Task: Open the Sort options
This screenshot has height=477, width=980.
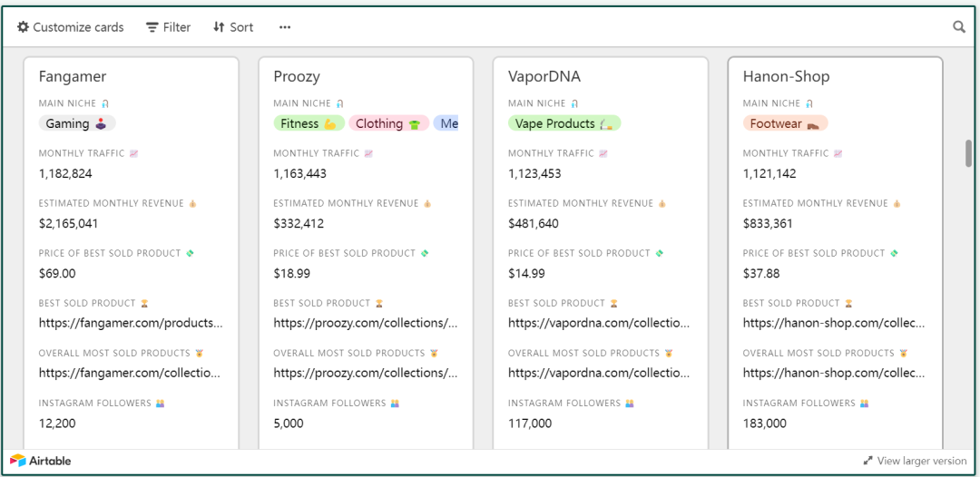Action: click(x=233, y=27)
